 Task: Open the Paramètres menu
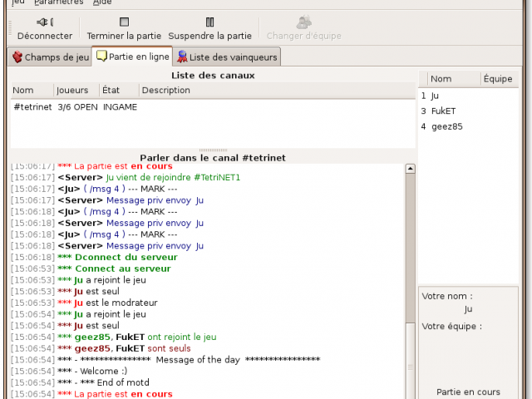(59, 2)
